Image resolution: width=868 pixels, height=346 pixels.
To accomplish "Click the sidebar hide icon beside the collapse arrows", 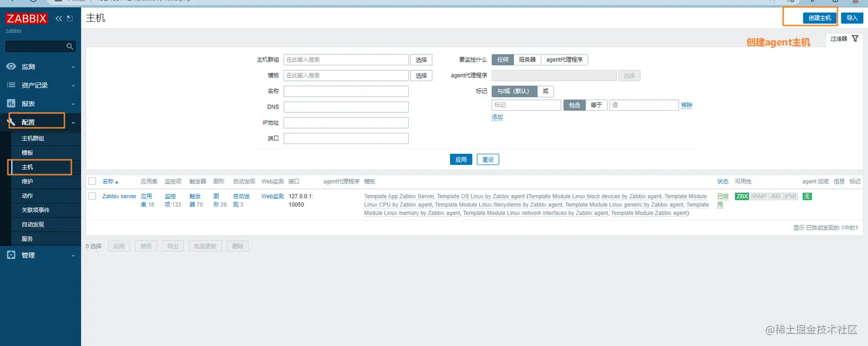I will (70, 18).
